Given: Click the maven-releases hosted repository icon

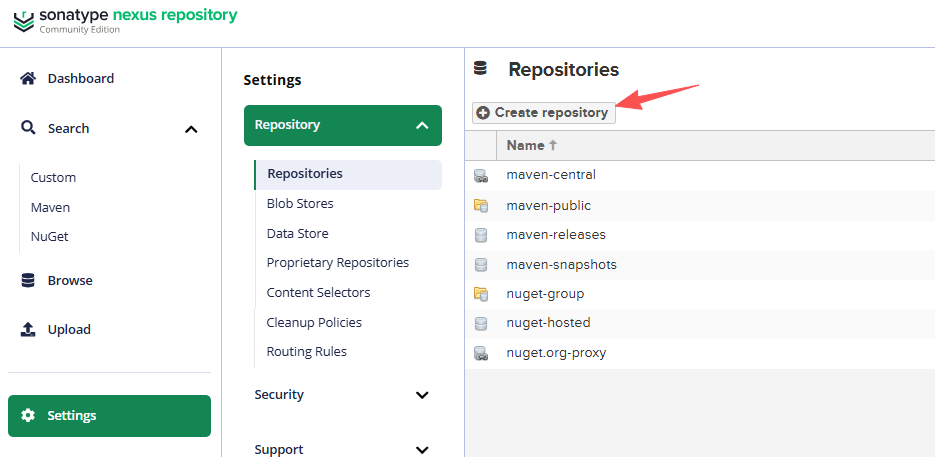Looking at the screenshot, I should pos(481,235).
